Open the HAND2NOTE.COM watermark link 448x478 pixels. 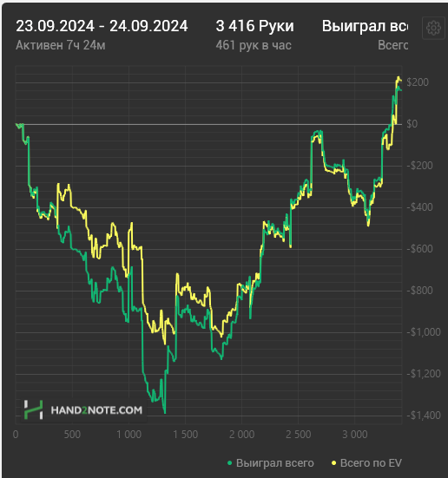(x=96, y=410)
